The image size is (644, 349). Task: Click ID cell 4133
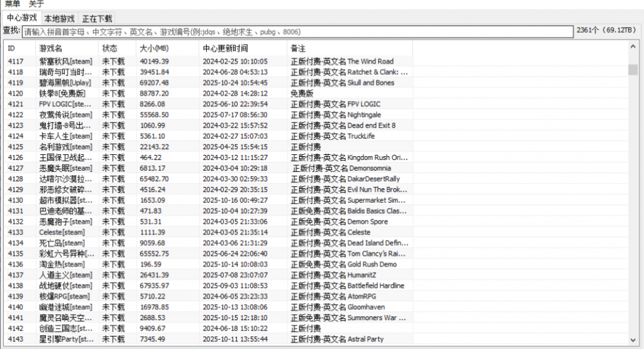click(x=16, y=232)
